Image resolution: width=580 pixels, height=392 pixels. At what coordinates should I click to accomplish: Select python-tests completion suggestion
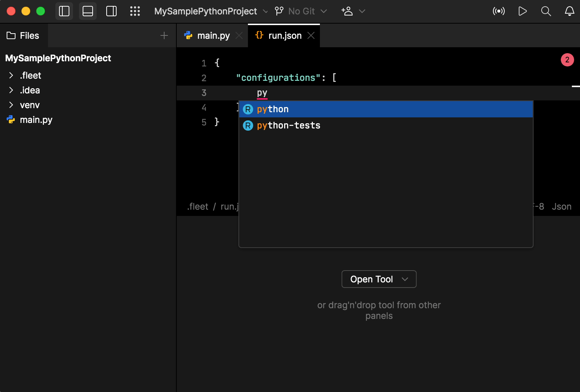pos(289,125)
